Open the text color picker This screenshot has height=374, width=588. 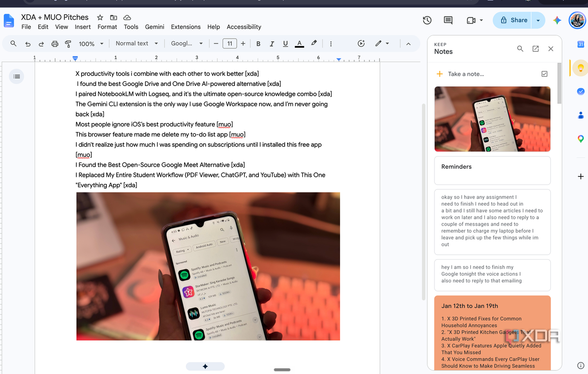coord(299,44)
